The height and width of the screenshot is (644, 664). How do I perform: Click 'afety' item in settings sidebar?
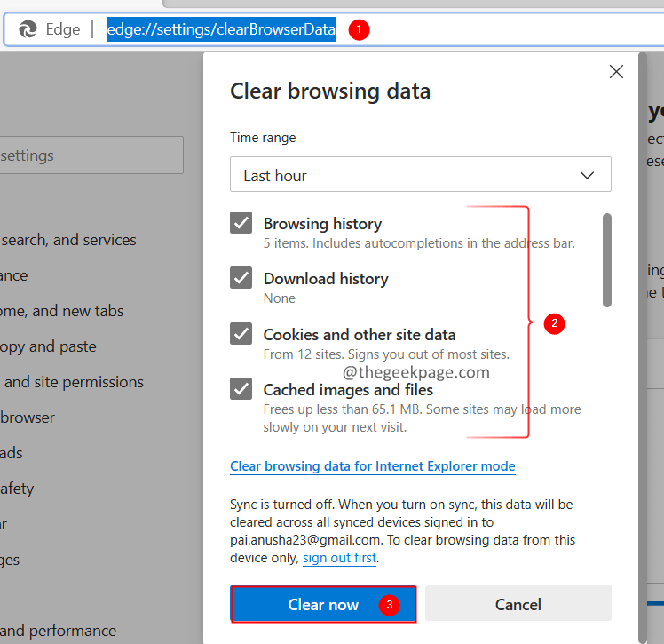pyautogui.click(x=17, y=489)
